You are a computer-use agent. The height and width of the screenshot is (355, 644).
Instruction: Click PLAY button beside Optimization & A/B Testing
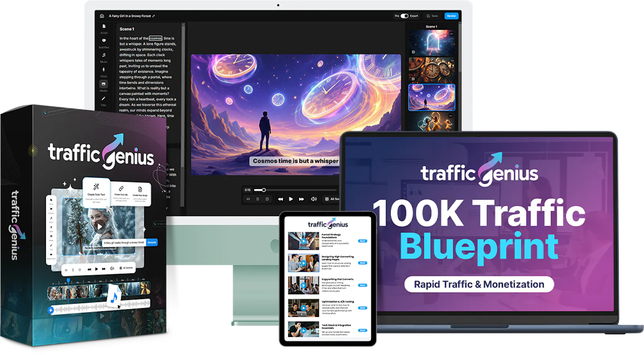363,308
